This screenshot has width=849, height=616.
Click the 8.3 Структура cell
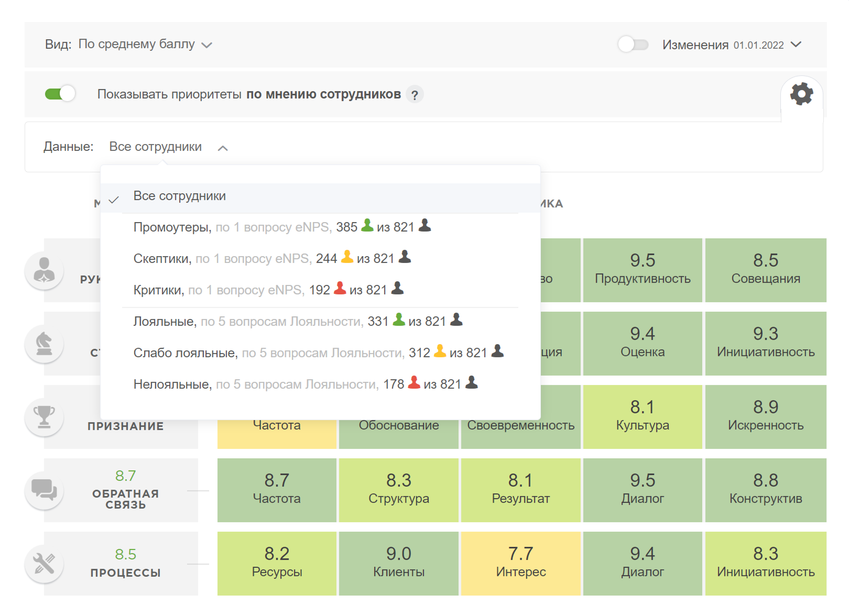pos(399,490)
